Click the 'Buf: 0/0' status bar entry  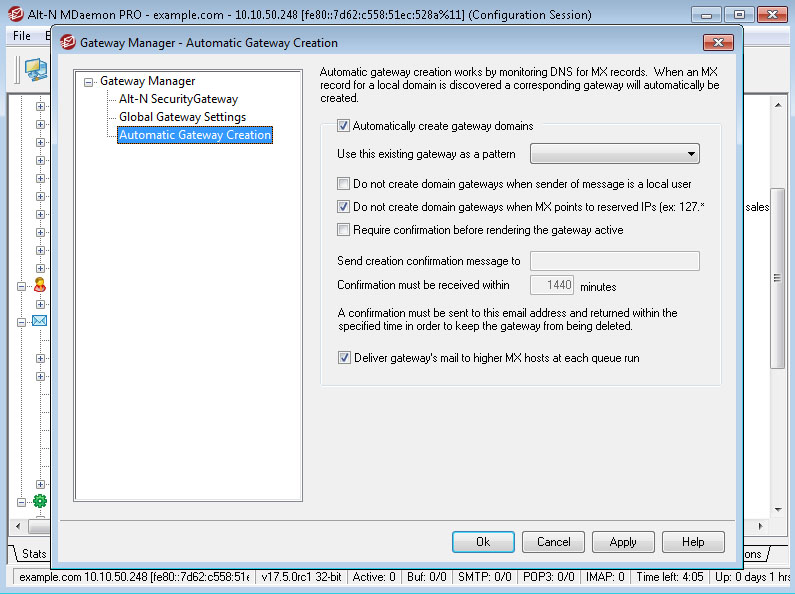pyautogui.click(x=426, y=577)
